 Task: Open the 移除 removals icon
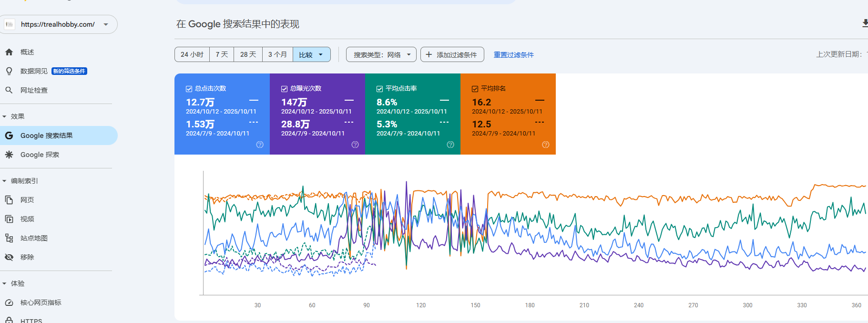(9, 257)
